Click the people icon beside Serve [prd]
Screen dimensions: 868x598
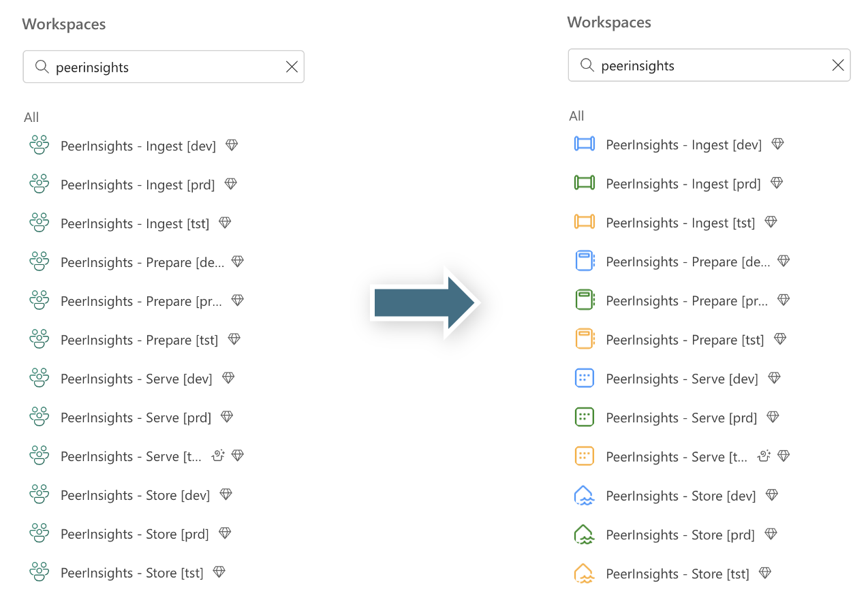tap(40, 417)
